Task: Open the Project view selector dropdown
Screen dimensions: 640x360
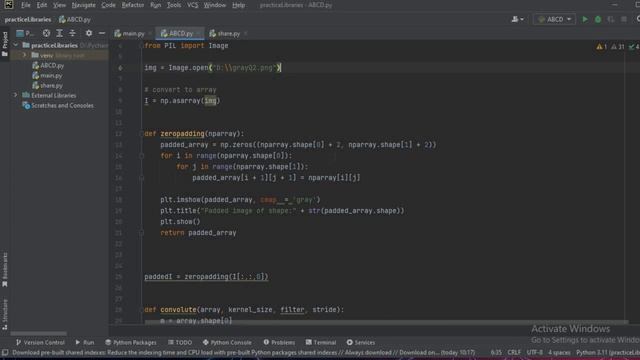Action: pyautogui.click(x=24, y=33)
